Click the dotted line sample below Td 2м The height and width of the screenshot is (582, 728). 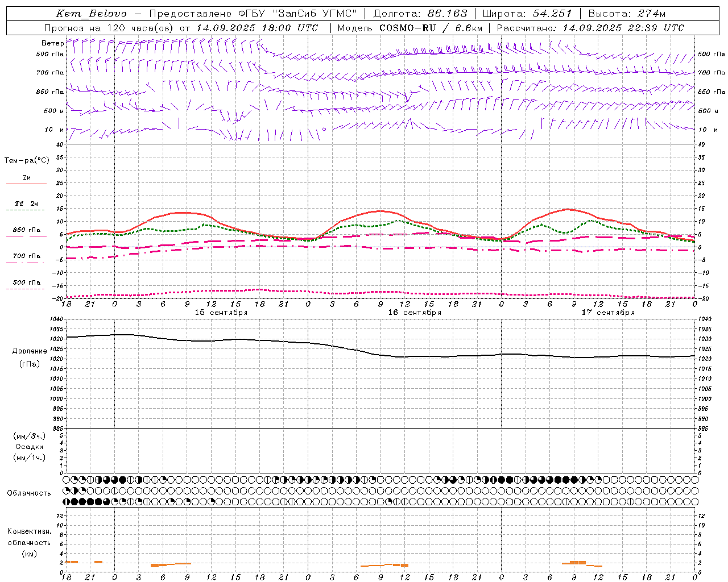[x=25, y=210]
